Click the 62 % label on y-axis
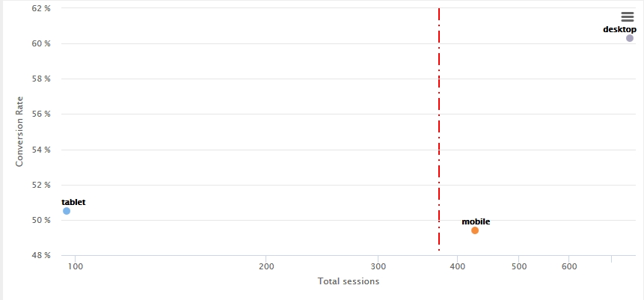This screenshot has width=644, height=300. 41,8
